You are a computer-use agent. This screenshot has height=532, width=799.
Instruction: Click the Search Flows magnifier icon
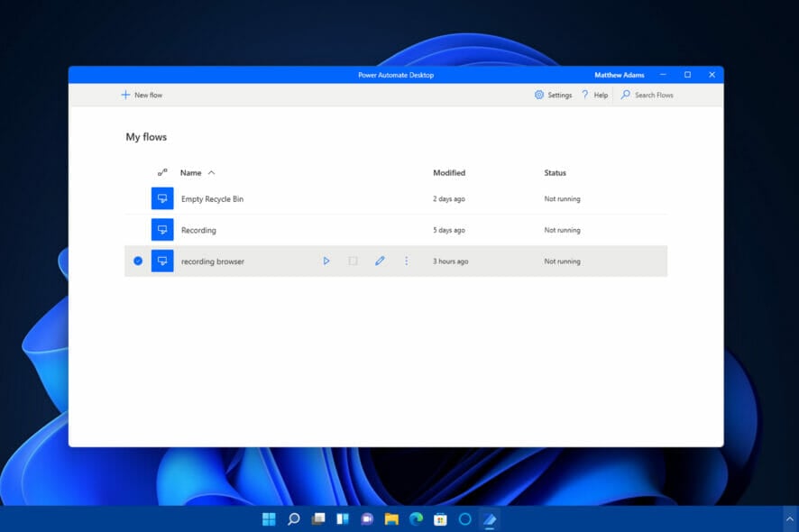(x=625, y=94)
